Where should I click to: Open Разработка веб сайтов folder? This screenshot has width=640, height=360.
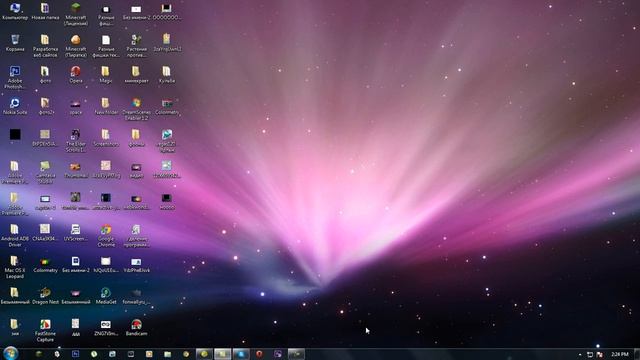45,46
